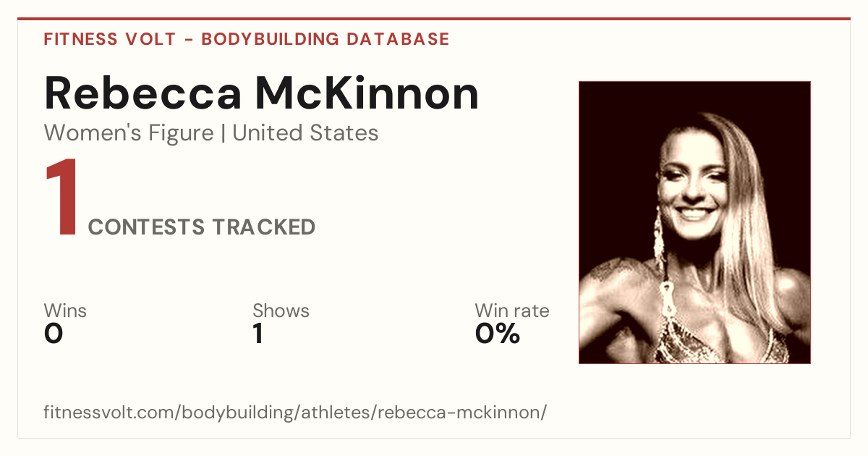Screen dimensions: 868x456
Task: Click the Rebecca McKinnon athlete photo
Action: [694, 222]
